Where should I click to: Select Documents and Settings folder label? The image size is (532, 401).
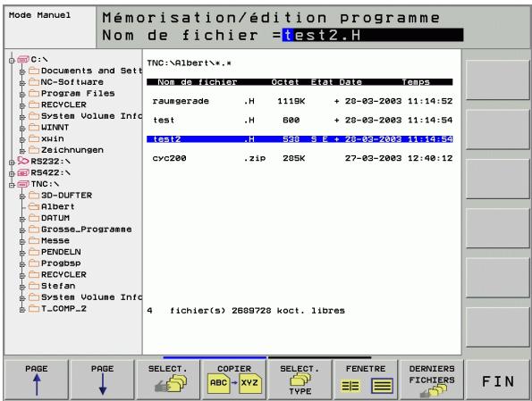pos(91,71)
